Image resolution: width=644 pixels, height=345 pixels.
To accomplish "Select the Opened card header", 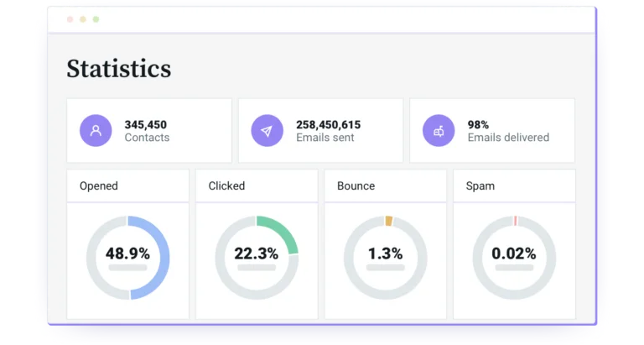I will [x=127, y=186].
